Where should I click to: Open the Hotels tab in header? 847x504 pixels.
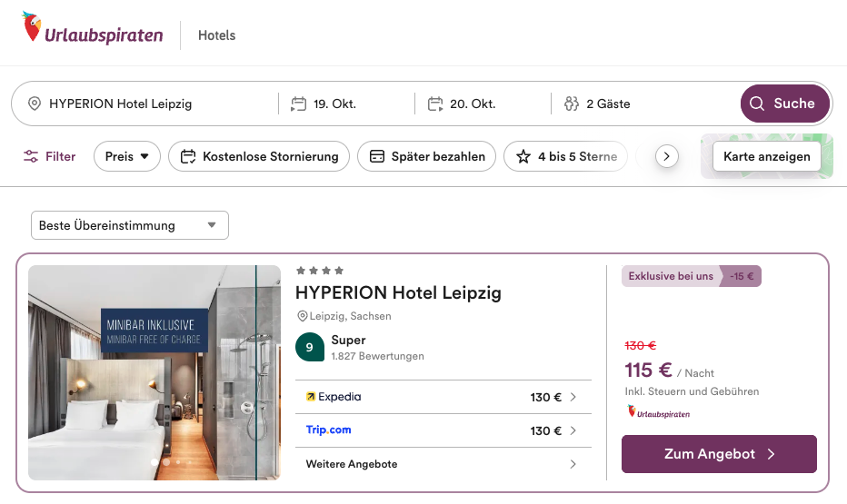(216, 35)
